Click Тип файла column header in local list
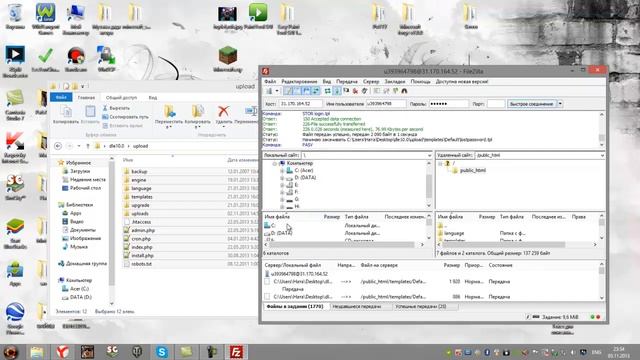Viewport: 640px width, 360px height. 356,217
